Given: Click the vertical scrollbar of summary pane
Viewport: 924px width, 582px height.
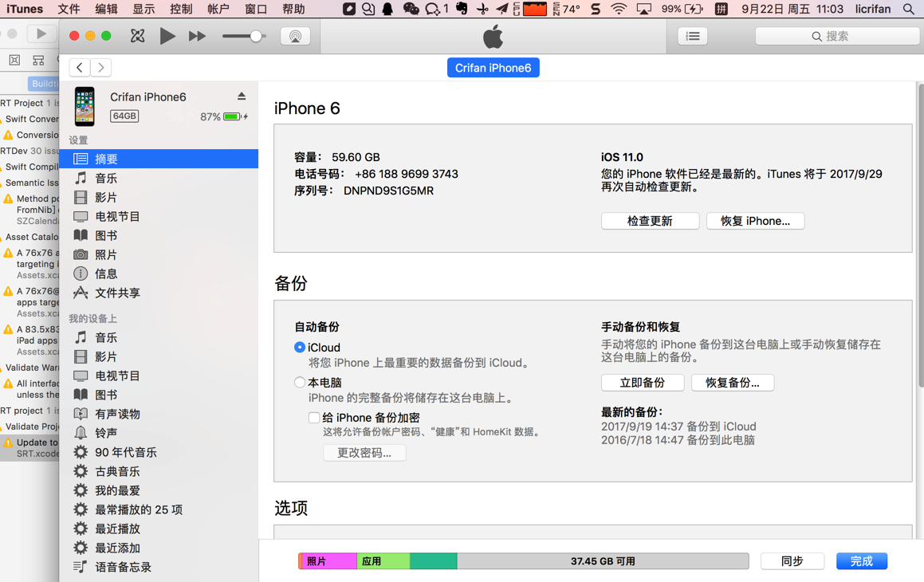Looking at the screenshot, I should [x=921, y=236].
